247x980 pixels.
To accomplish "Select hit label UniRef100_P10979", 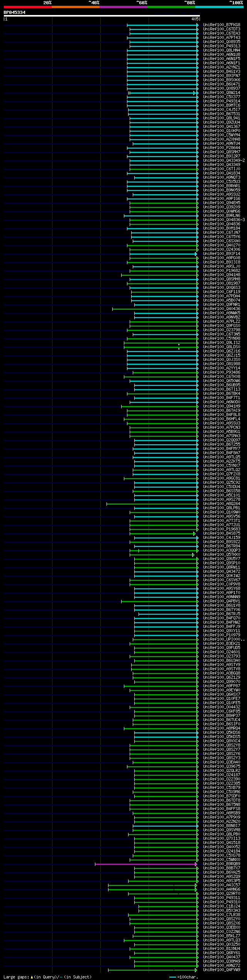I will pos(222,635).
